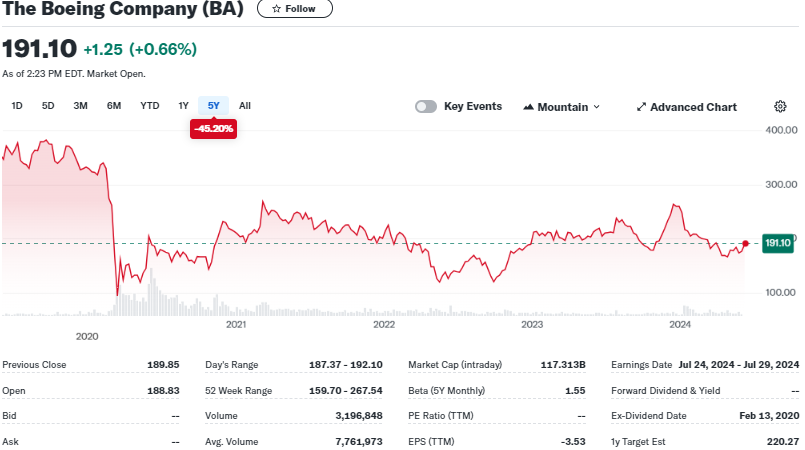
Task: Click the 100.00 y-axis label
Action: click(780, 292)
